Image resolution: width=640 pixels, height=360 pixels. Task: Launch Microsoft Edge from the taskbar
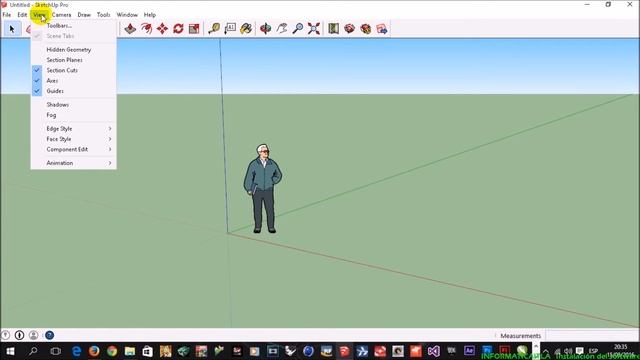point(76,351)
